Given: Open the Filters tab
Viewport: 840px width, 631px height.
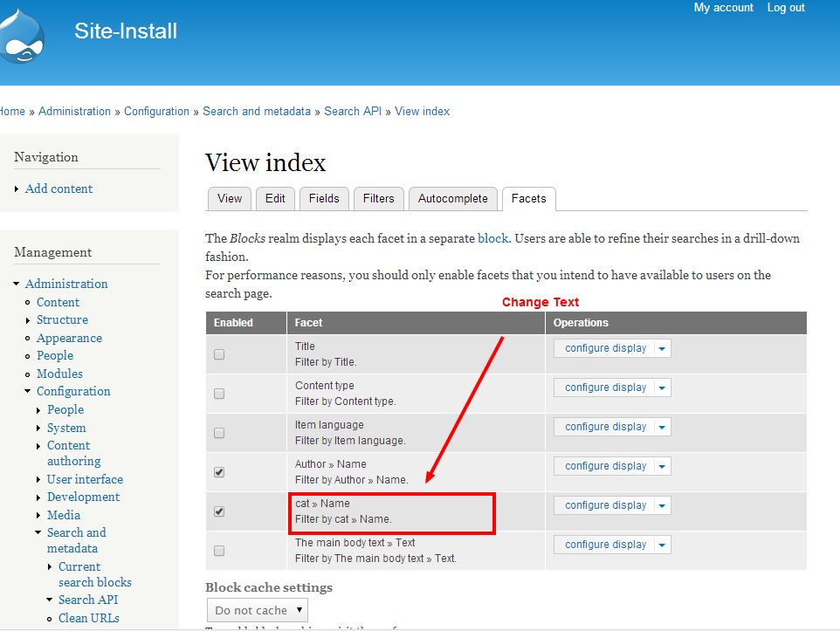Looking at the screenshot, I should click(378, 199).
